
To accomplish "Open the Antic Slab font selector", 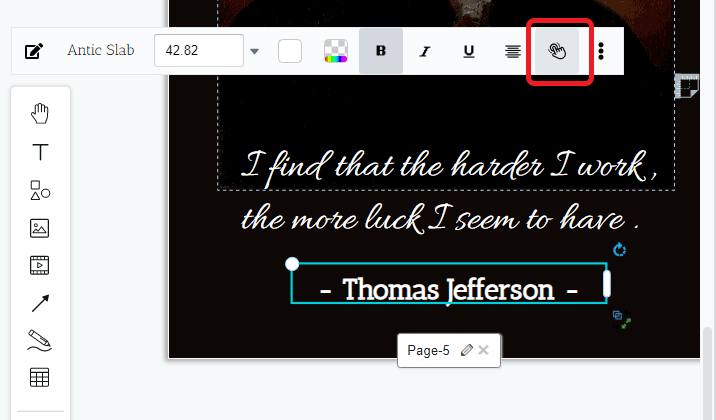I will 100,51.
